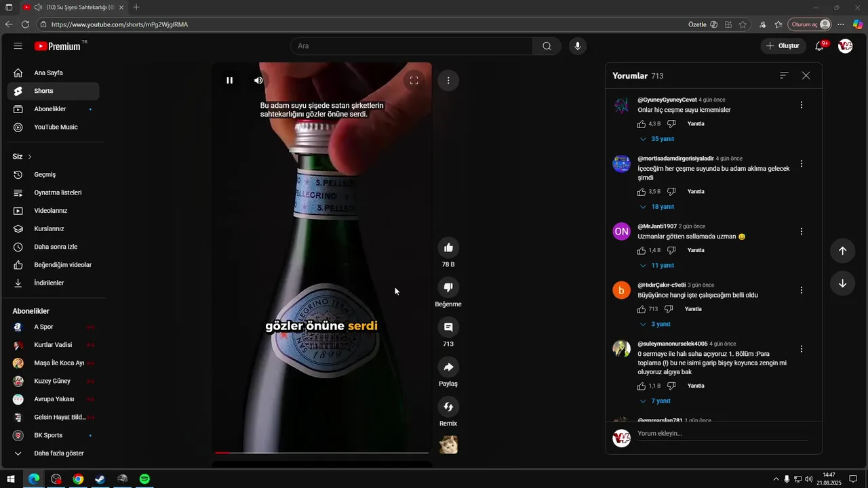This screenshot has width=868, height=488.
Task: Like the Short with 78 B likes
Action: point(448,247)
